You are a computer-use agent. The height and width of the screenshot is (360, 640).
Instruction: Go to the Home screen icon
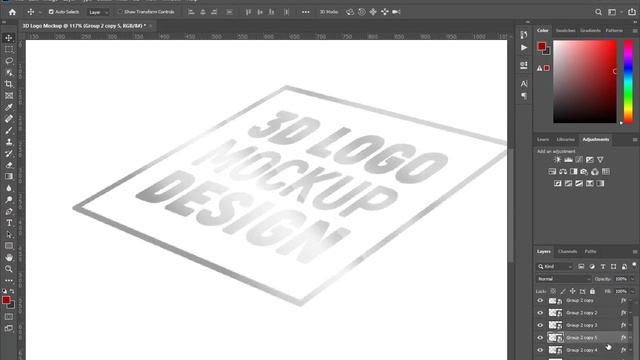(12, 12)
